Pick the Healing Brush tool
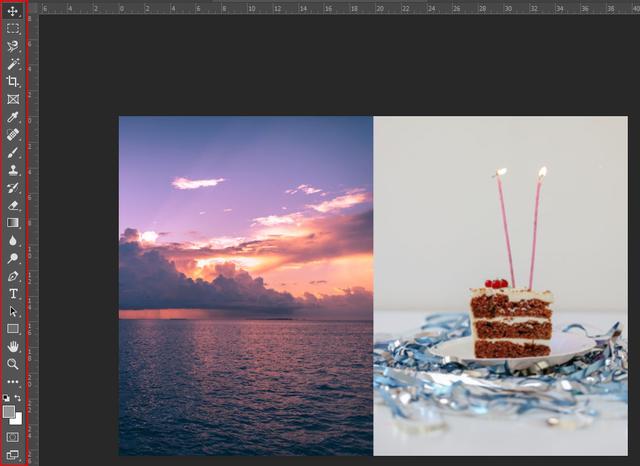Screen dimensions: 640x466 (13, 134)
